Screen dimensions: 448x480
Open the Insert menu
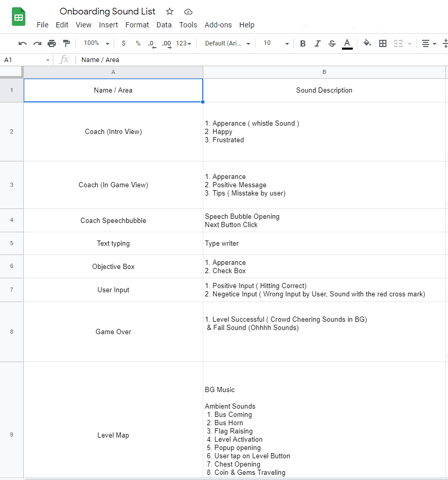pos(109,25)
